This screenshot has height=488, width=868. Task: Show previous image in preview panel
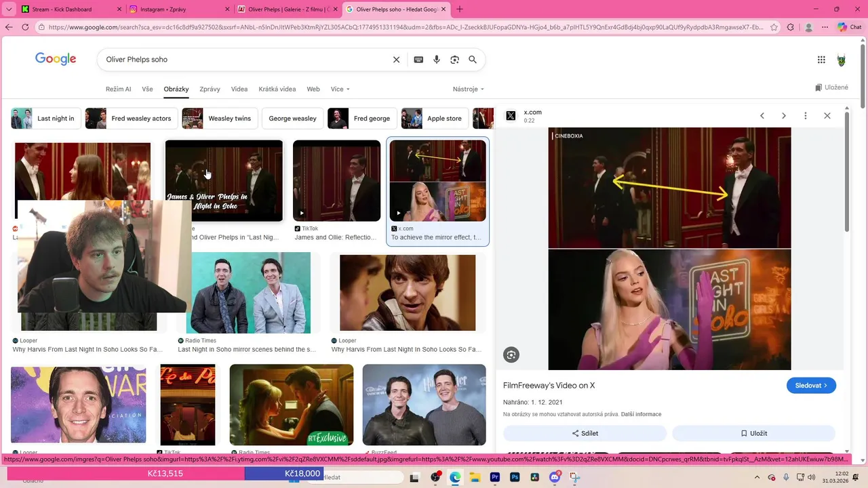pos(762,116)
